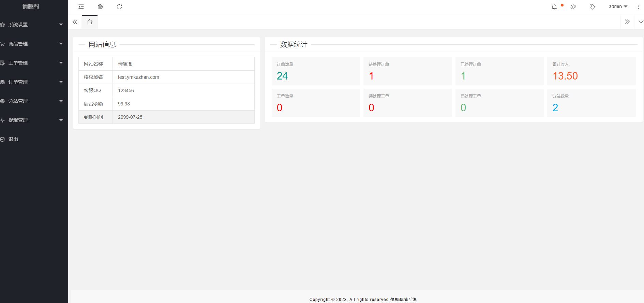Open the tab actions down-arrow menu
The image size is (644, 303).
click(641, 22)
